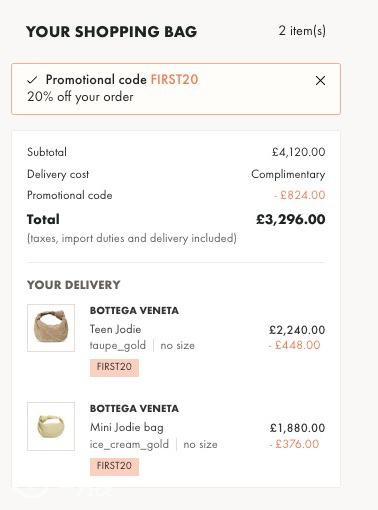This screenshot has width=378, height=510.
Task: Select the Mini Jodie bag product name
Action: tap(127, 427)
